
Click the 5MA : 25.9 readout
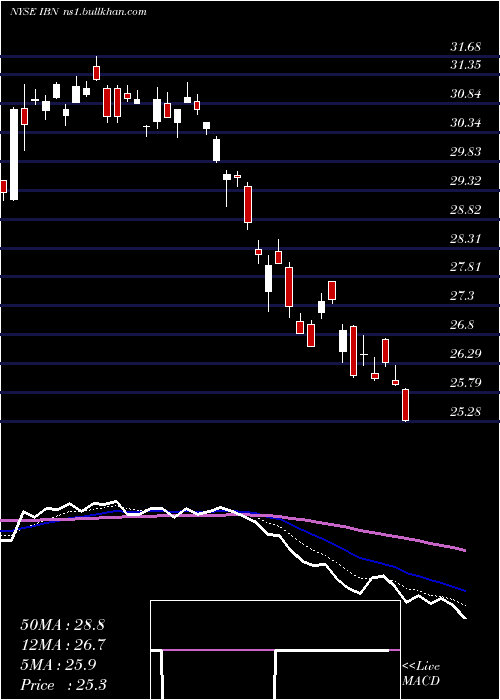click(x=58, y=665)
